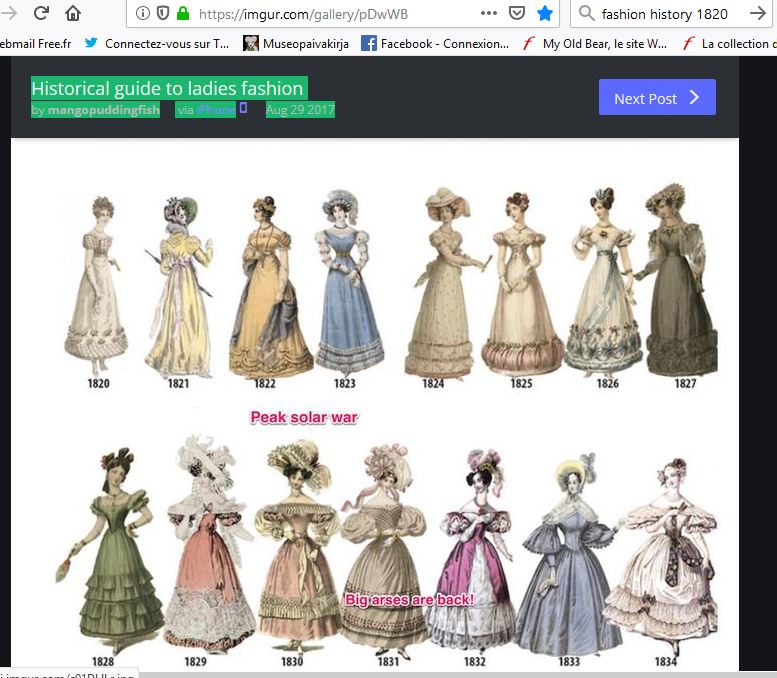
Task: Click the Facebook bookmark favicon
Action: click(369, 44)
